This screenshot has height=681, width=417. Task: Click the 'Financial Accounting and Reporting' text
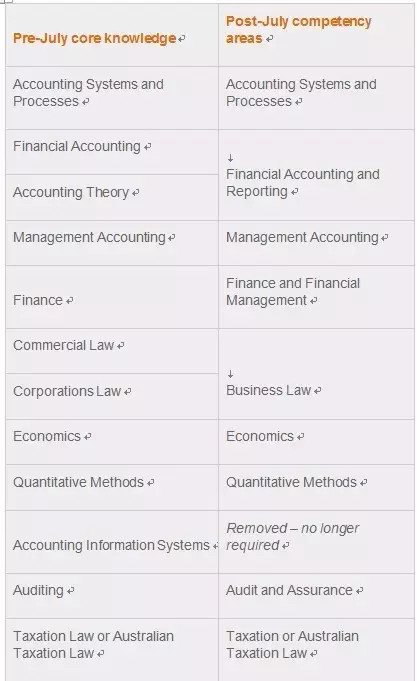coord(303,183)
